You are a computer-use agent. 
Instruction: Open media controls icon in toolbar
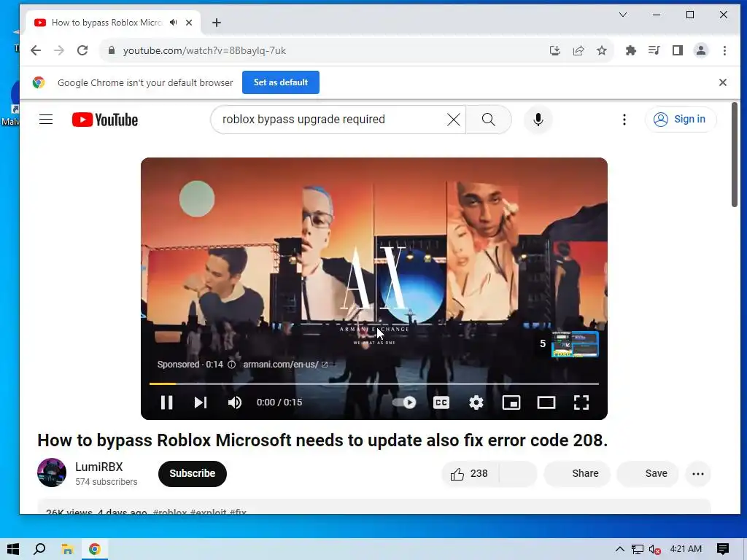pyautogui.click(x=654, y=50)
